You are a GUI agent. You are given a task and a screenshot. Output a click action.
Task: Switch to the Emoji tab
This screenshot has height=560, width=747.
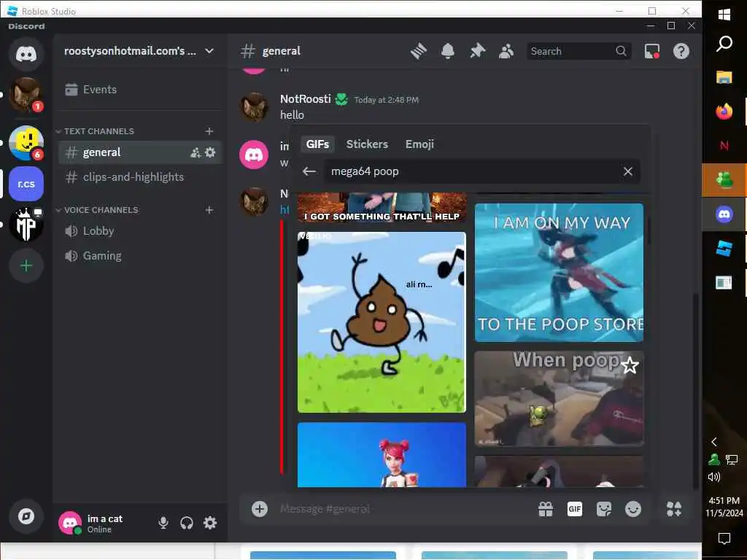coord(419,144)
